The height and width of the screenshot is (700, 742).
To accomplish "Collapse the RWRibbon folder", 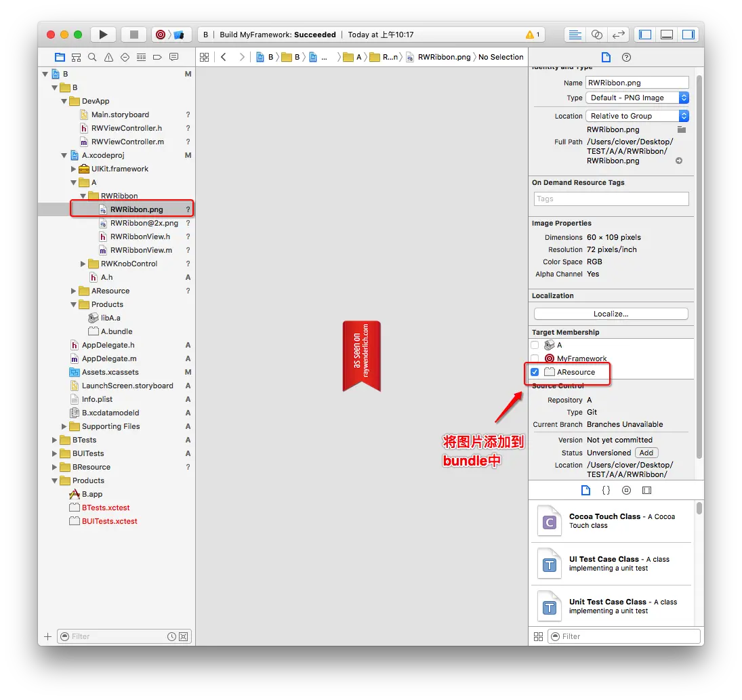I will 83,196.
